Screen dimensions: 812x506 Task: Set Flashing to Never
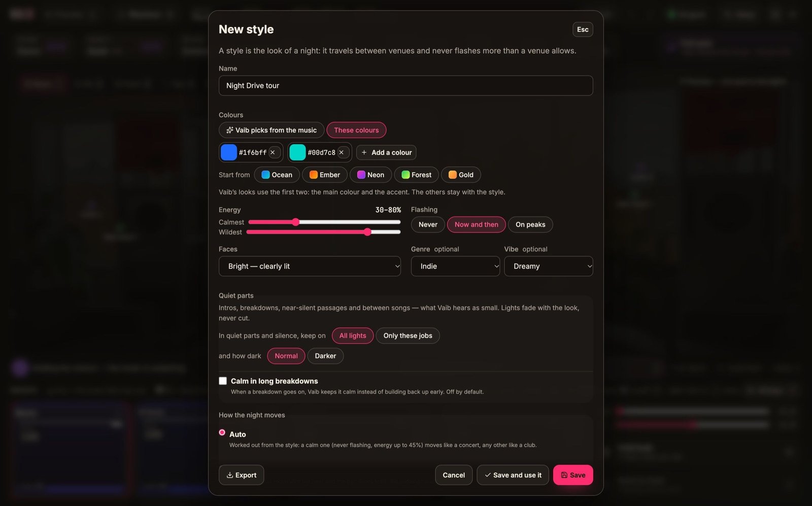pyautogui.click(x=428, y=224)
